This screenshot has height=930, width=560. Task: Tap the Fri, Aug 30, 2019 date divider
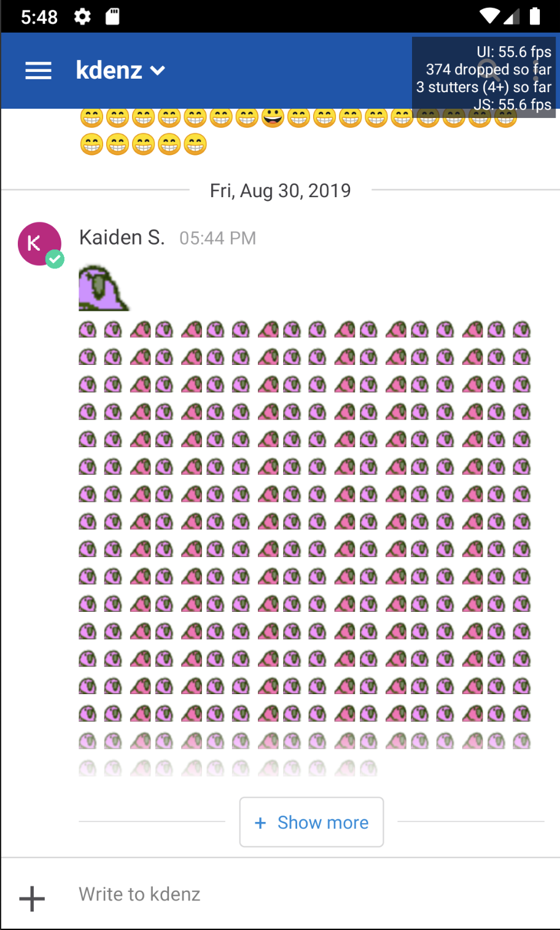coord(281,190)
